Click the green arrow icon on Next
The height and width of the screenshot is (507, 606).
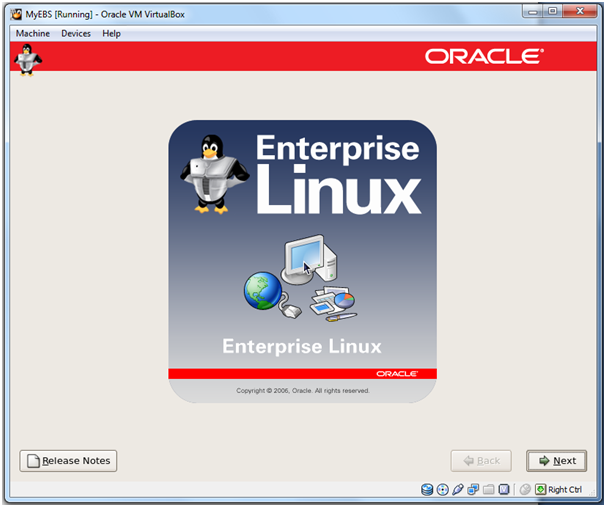(x=544, y=461)
